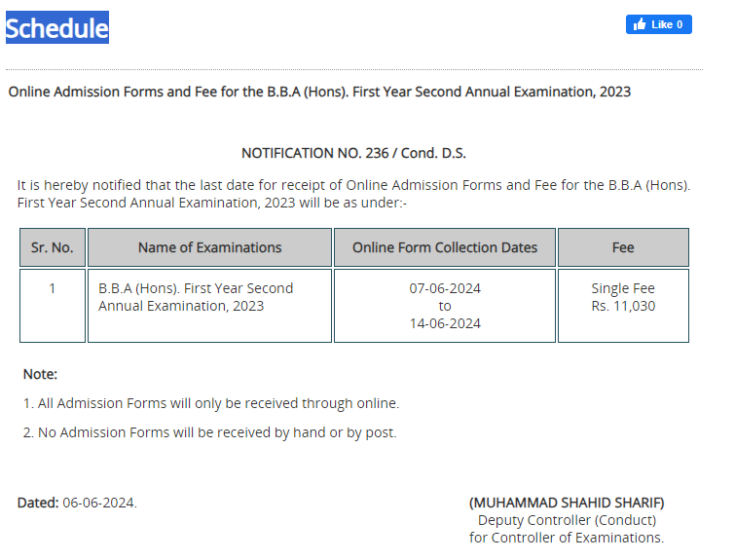Click the B.B.A (Hons) examination name cell
735x560 pixels.
[209, 306]
